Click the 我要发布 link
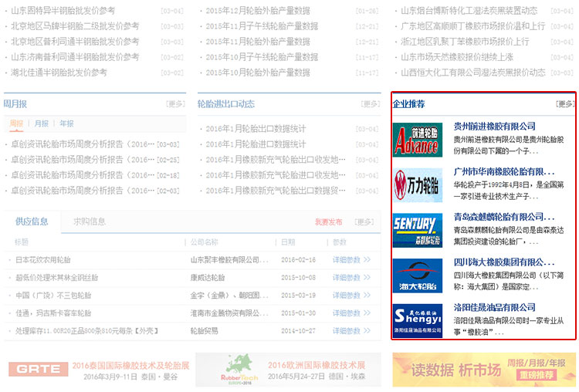The width and height of the screenshot is (579, 392). [328, 222]
